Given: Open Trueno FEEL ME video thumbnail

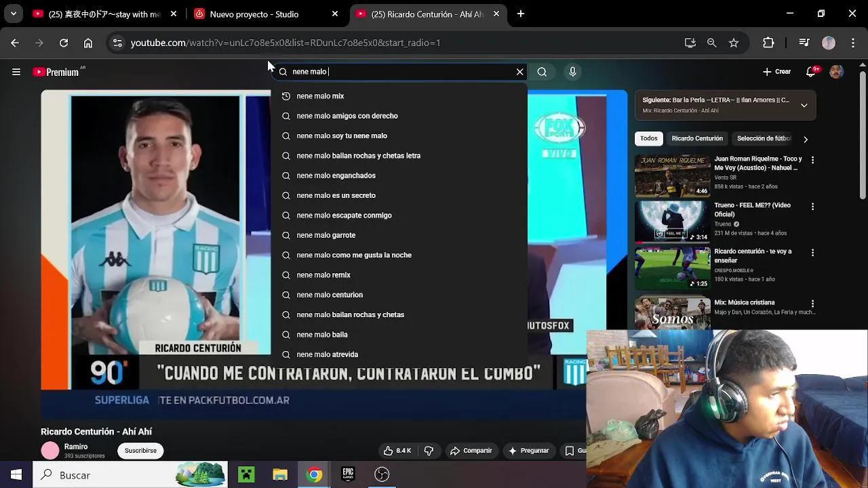Looking at the screenshot, I should click(672, 222).
